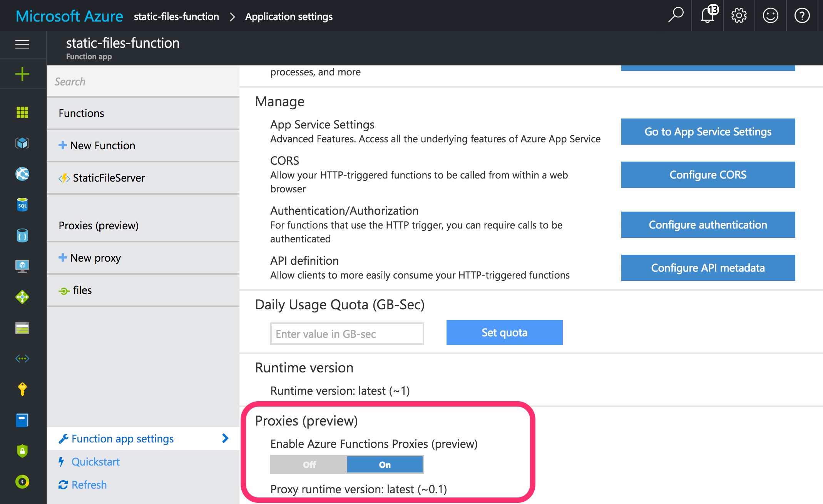This screenshot has height=504, width=823.
Task: Expand Function app settings menu item
Action: click(x=223, y=438)
